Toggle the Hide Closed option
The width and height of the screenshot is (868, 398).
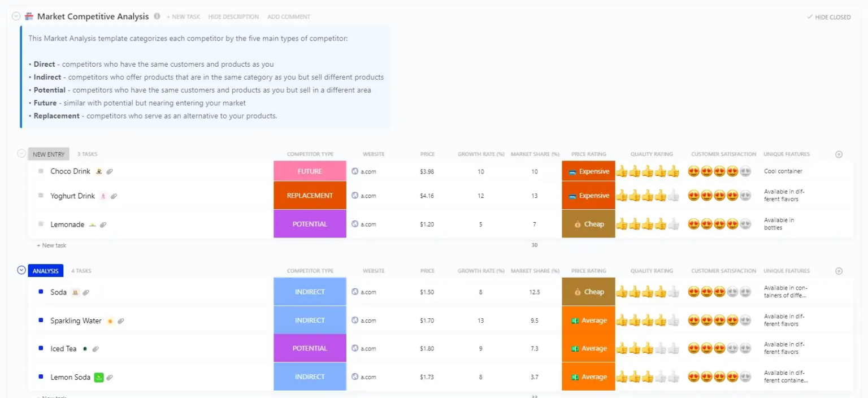pyautogui.click(x=828, y=17)
